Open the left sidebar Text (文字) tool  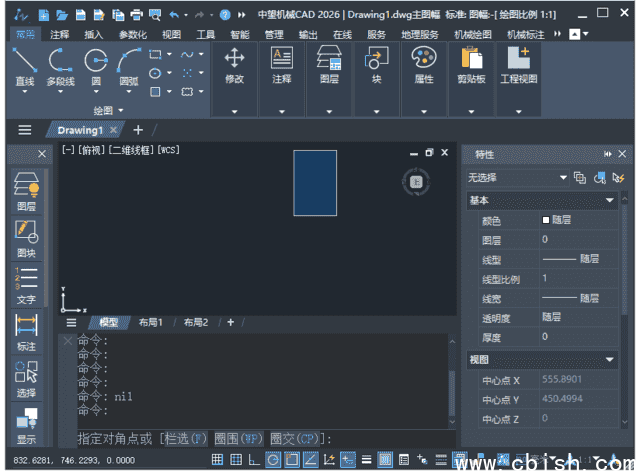27,285
